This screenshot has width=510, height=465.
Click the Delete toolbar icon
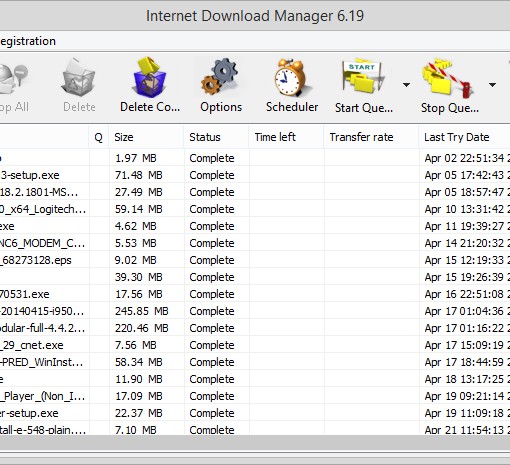tap(79, 77)
